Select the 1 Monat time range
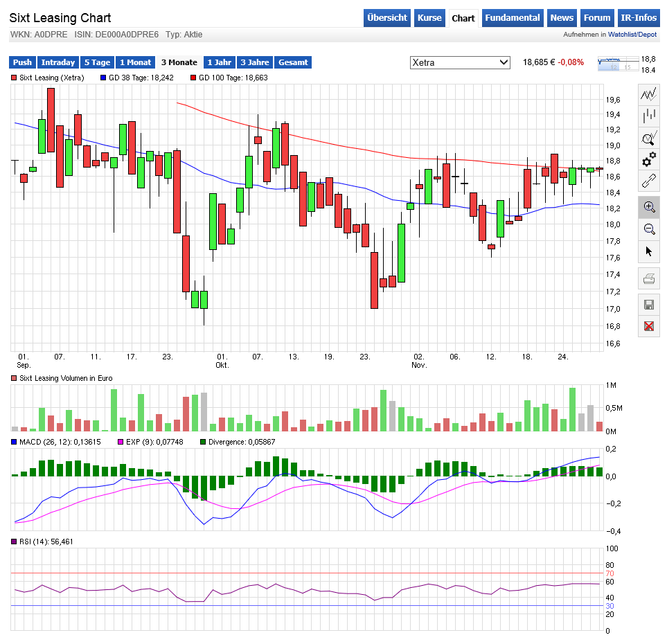667x644 pixels. (x=136, y=62)
